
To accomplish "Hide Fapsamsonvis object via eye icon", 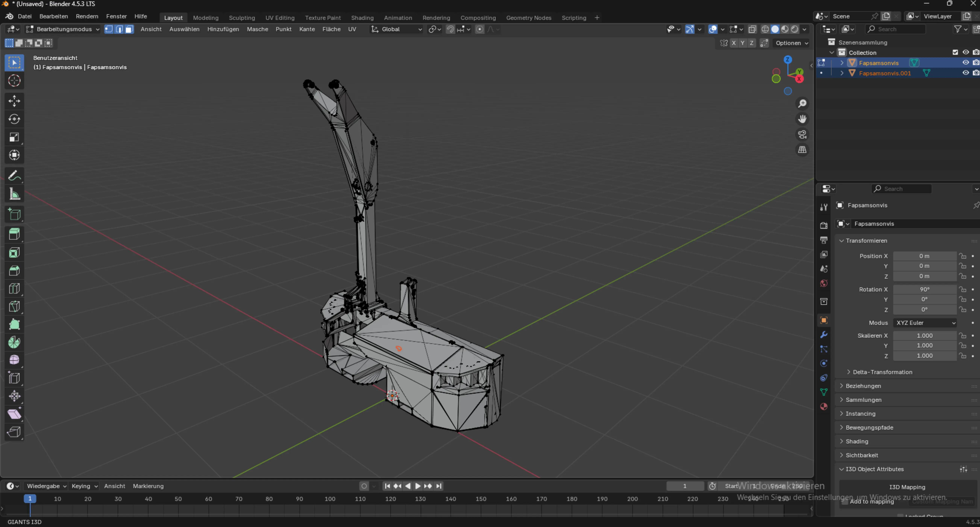I will pos(966,63).
